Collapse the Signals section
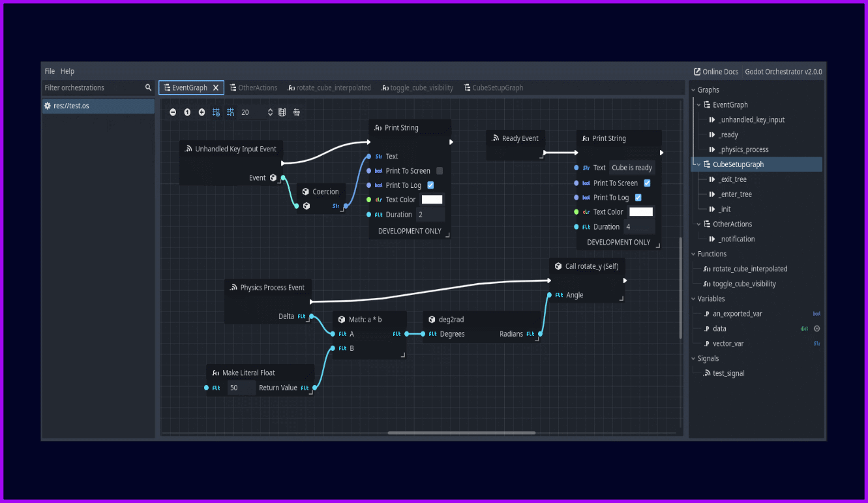 (x=693, y=358)
